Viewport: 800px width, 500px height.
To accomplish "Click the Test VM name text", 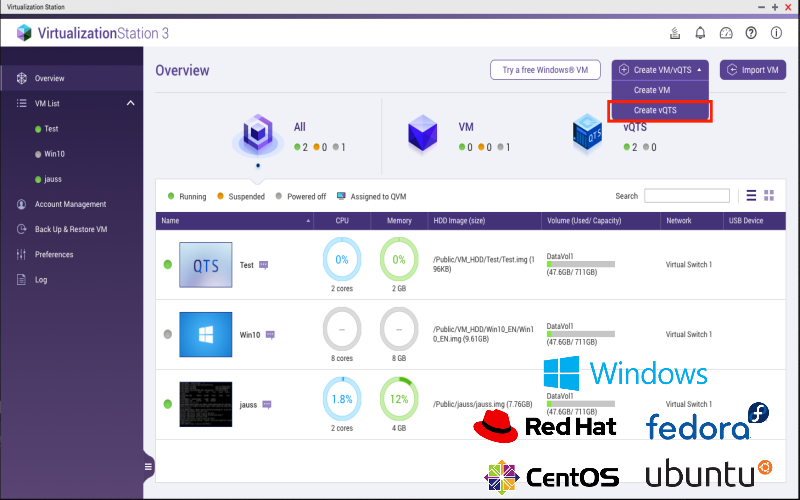I will pyautogui.click(x=246, y=265).
